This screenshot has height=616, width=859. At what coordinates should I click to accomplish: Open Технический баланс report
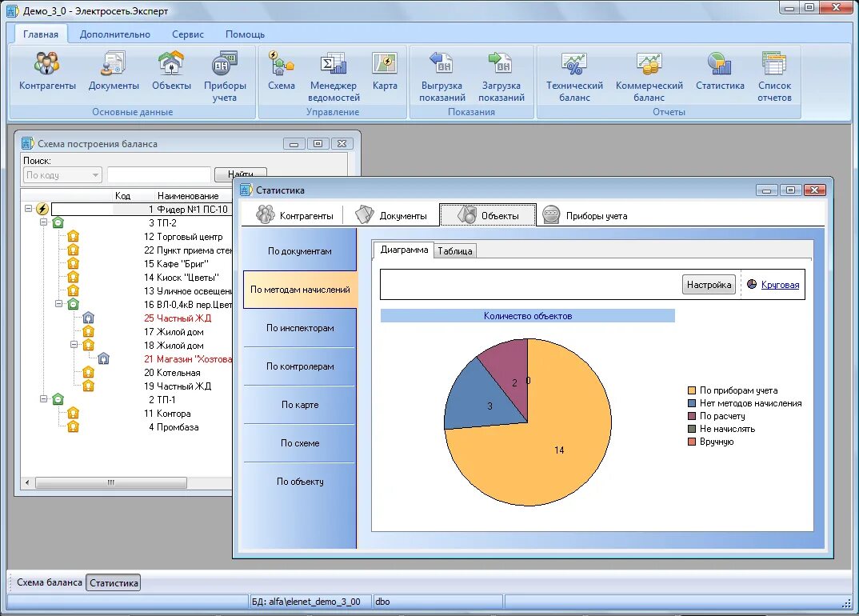point(574,77)
